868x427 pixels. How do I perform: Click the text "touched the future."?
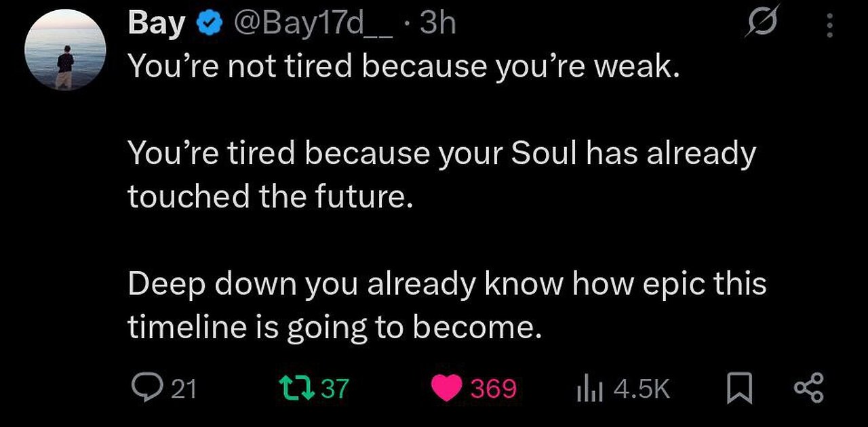[x=270, y=197]
